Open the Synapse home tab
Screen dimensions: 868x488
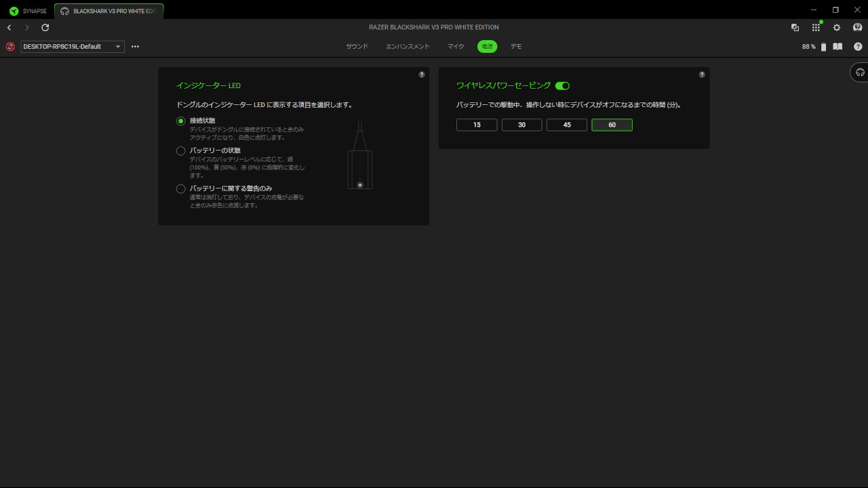point(28,11)
